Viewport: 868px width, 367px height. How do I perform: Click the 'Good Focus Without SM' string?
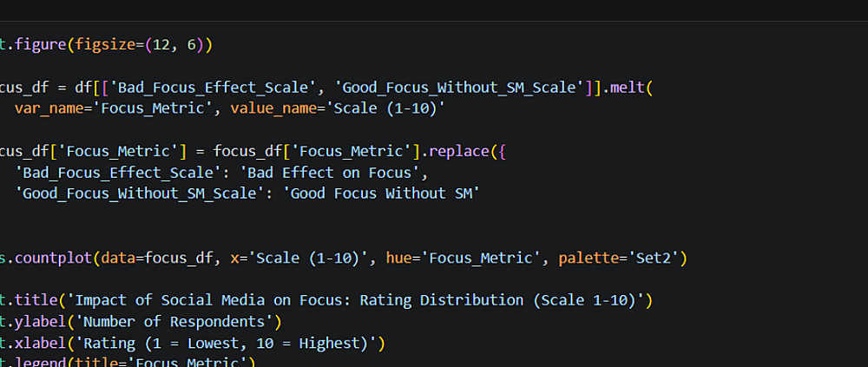click(x=382, y=193)
